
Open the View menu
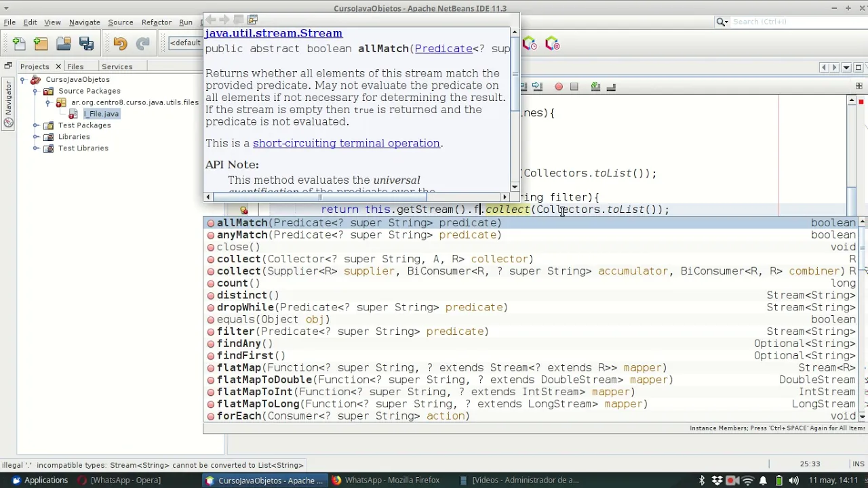click(x=52, y=22)
